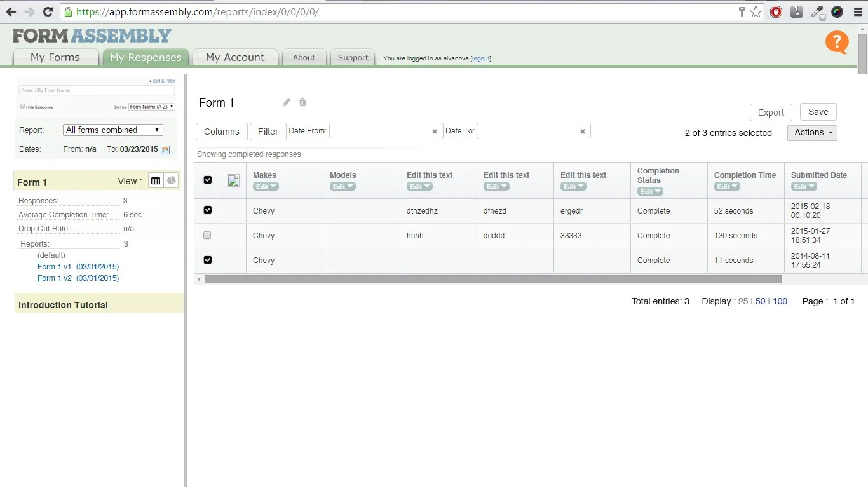Click the pencil icon to rename Form 1
The image size is (868, 488).
286,102
